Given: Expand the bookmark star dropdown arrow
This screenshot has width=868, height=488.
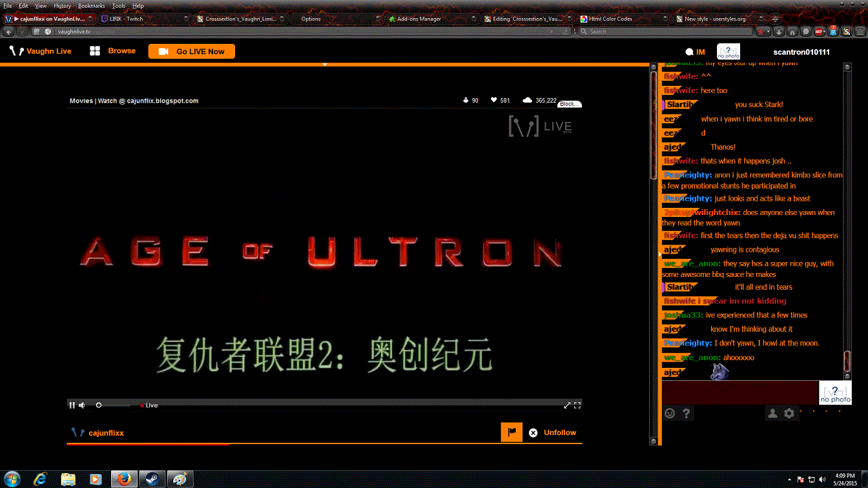Looking at the screenshot, I should coord(769,32).
